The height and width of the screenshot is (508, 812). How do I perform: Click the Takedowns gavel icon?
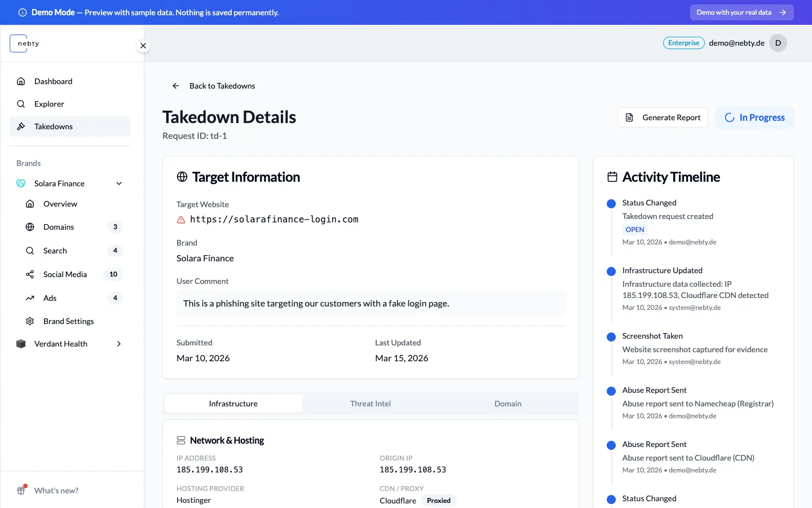(x=21, y=126)
